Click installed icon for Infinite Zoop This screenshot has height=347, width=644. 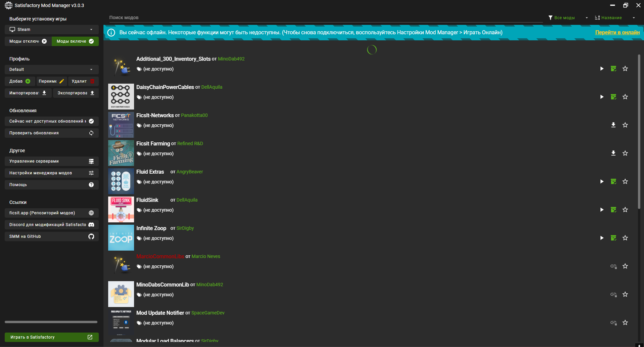tap(613, 238)
